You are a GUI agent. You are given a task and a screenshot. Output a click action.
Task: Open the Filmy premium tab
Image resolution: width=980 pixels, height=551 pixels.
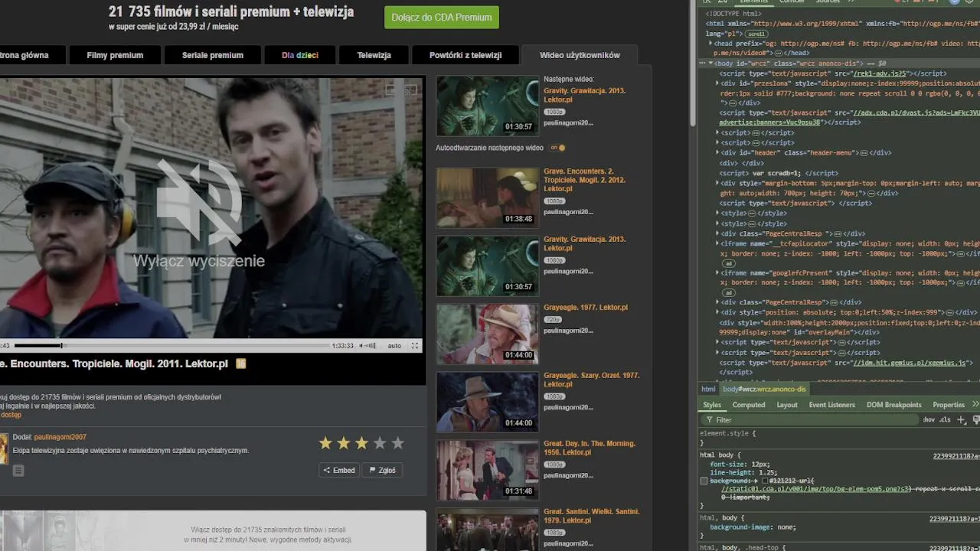(x=115, y=55)
